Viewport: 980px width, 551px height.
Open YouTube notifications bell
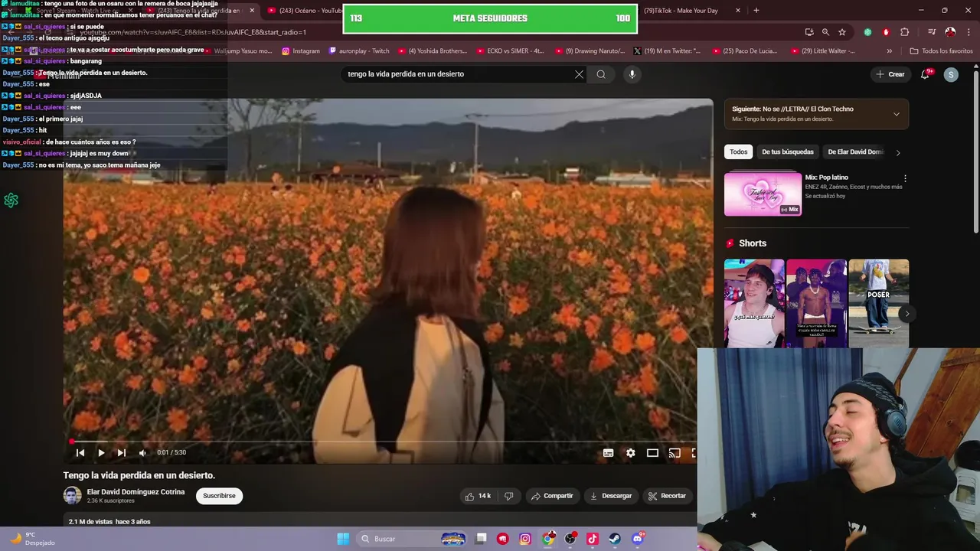coord(926,74)
